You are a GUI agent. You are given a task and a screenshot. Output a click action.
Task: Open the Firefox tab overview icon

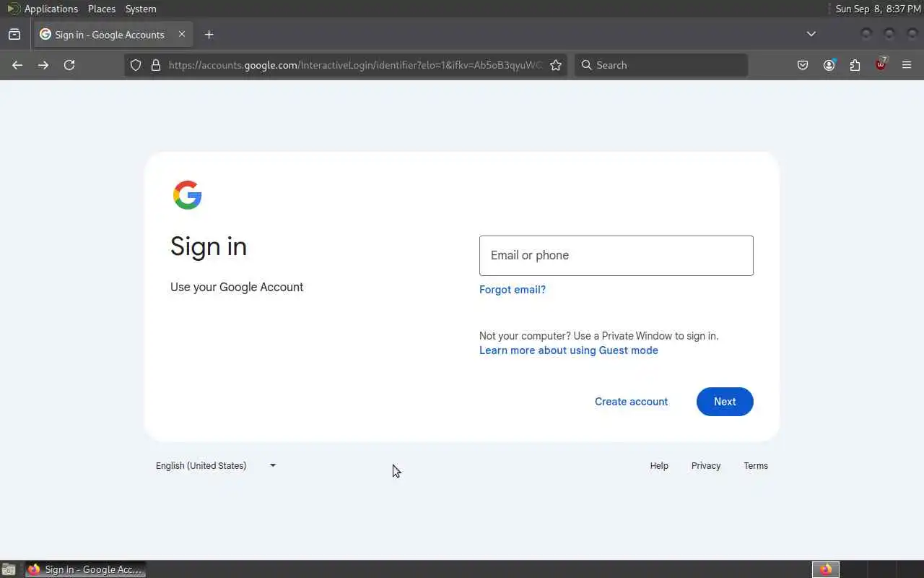click(14, 35)
